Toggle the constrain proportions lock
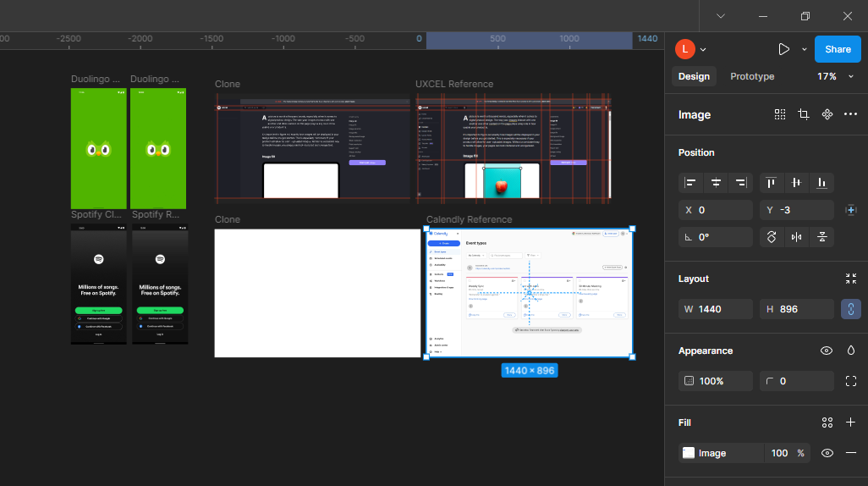 (x=850, y=309)
